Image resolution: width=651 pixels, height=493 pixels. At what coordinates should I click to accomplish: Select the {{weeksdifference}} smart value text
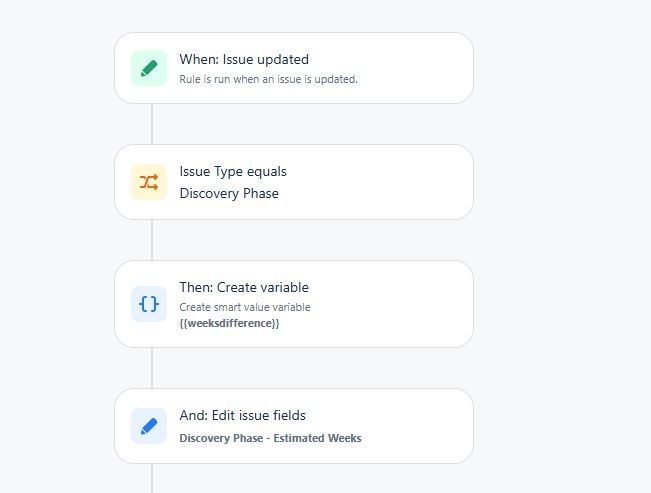point(229,323)
